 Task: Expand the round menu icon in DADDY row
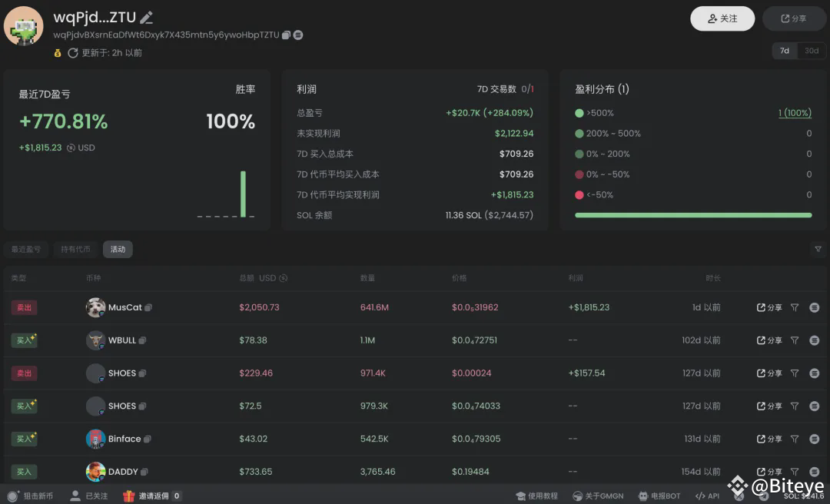[814, 472]
